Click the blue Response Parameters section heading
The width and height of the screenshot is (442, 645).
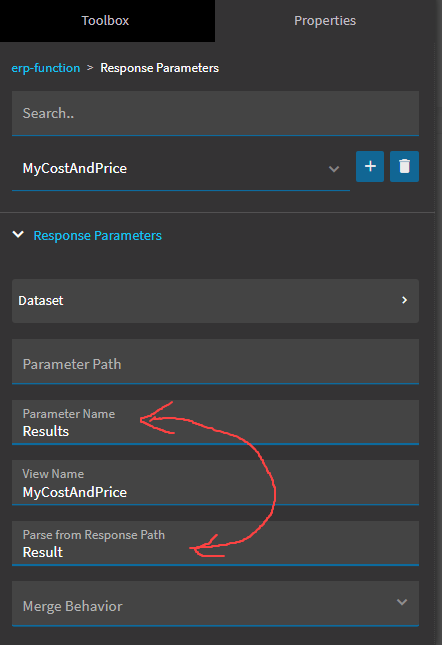coord(97,235)
